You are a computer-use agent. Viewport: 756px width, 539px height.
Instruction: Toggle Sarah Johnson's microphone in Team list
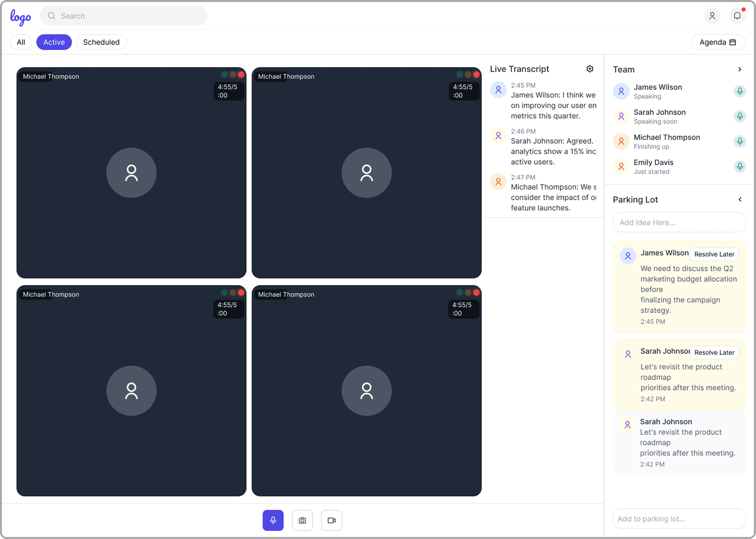[739, 116]
